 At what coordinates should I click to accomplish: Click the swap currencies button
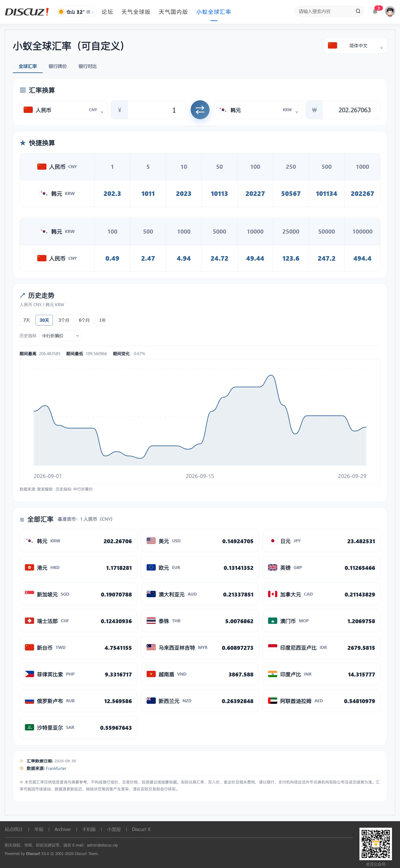coord(200,110)
